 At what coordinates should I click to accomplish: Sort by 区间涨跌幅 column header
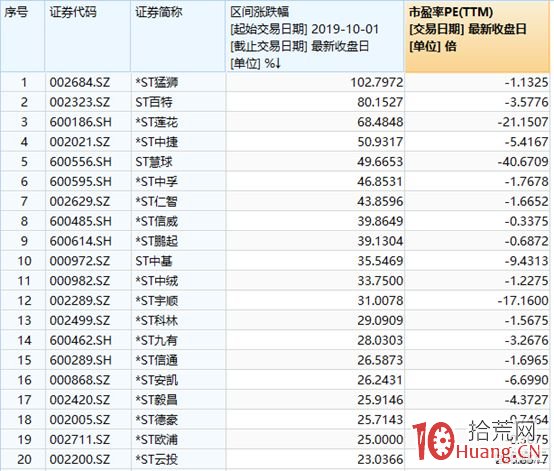260,12
